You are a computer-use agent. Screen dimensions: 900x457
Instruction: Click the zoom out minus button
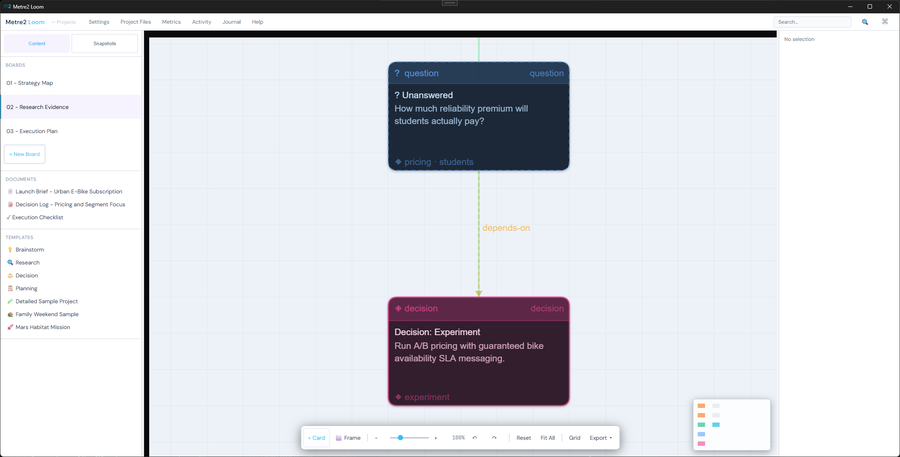coord(376,438)
